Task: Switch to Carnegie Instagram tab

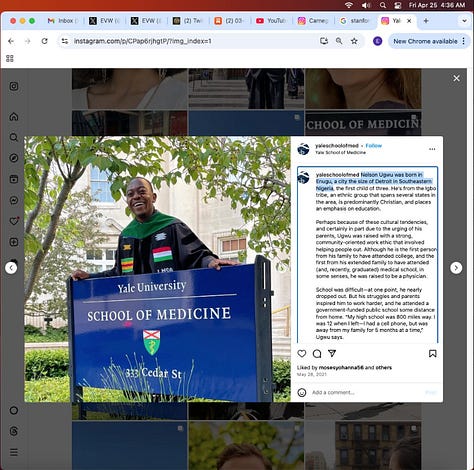Action: click(x=313, y=21)
